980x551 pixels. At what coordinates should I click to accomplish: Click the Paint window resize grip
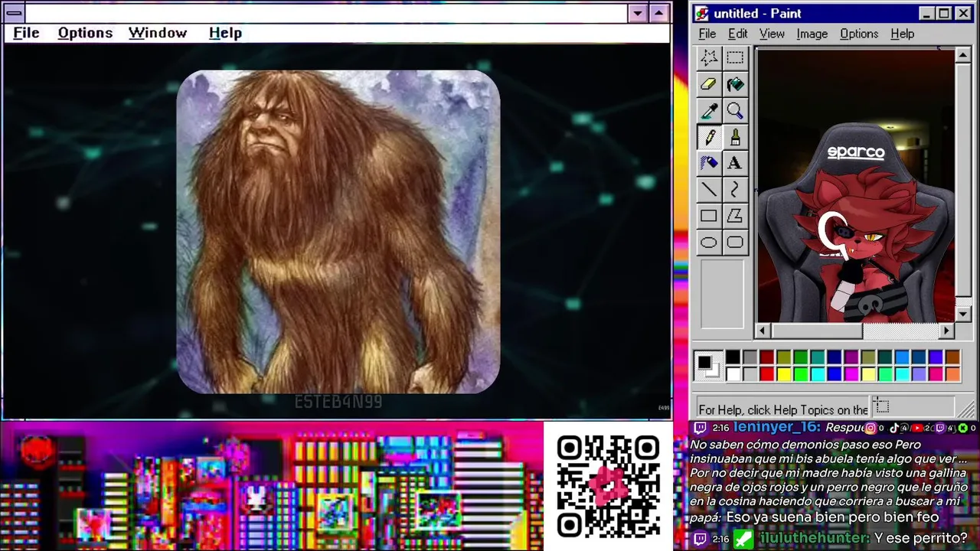(x=966, y=408)
